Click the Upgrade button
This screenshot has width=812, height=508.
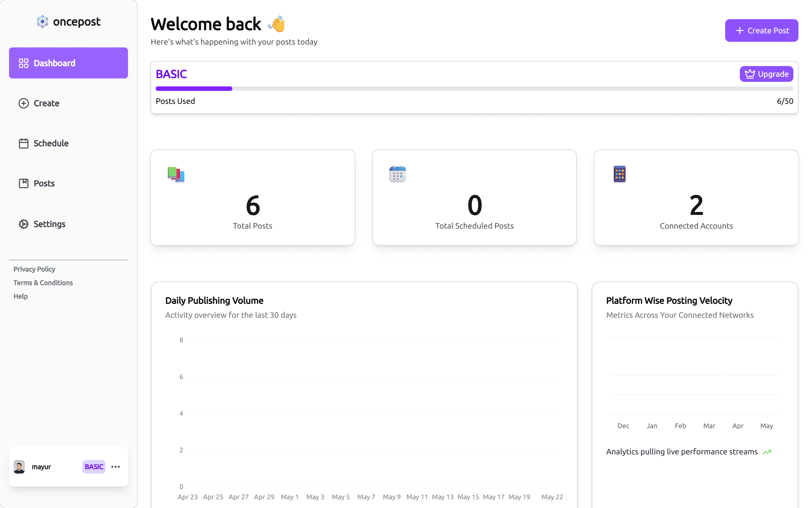[x=766, y=74]
